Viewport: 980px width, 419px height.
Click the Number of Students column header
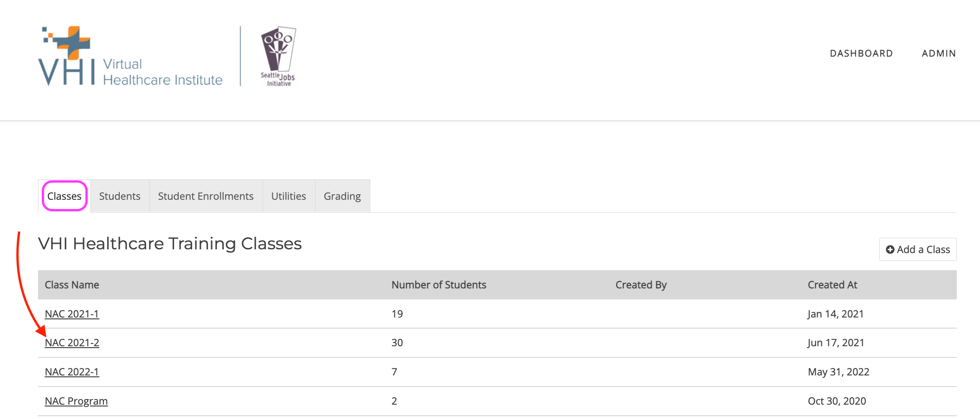(439, 285)
